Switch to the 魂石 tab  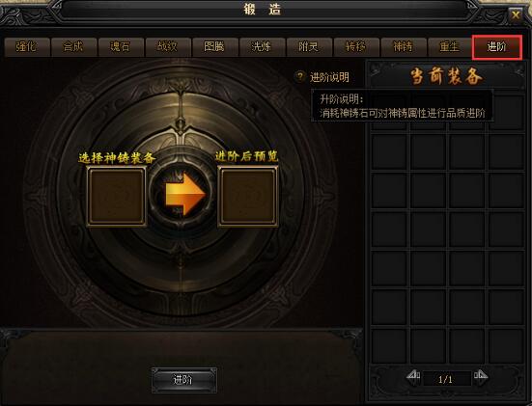click(x=121, y=46)
